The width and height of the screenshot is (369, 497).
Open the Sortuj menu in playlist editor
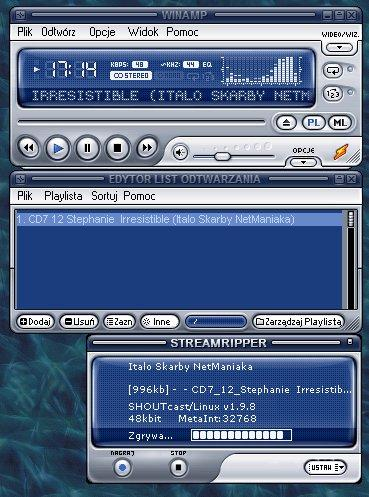[104, 196]
